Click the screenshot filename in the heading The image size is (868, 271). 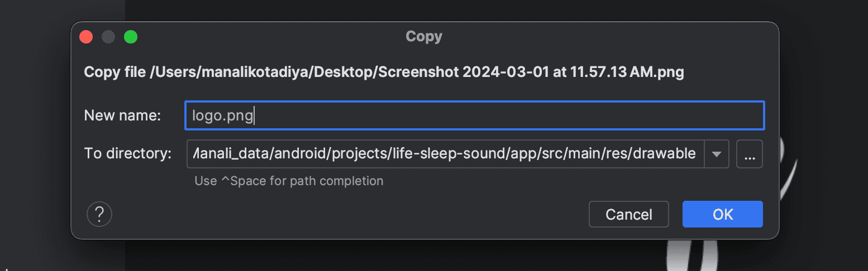point(531,72)
